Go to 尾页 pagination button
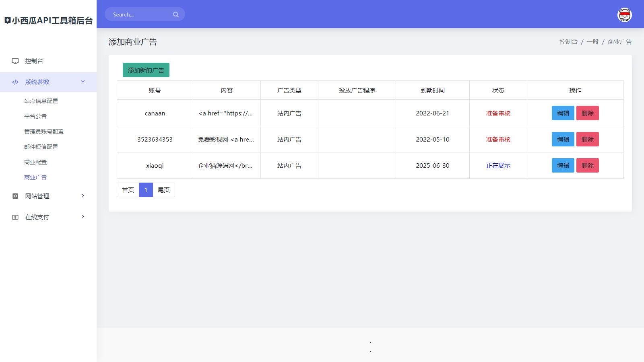The height and width of the screenshot is (362, 644). click(163, 190)
